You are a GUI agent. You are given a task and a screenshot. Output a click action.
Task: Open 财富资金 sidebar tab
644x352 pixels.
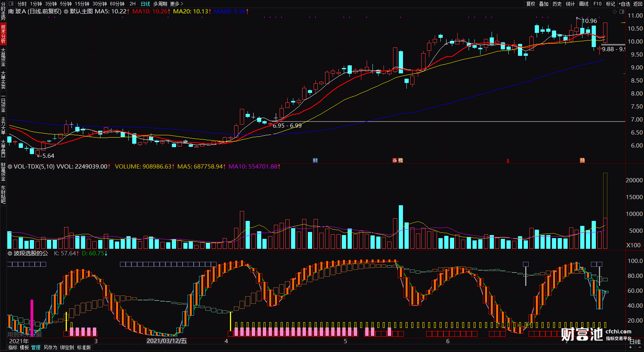[3, 172]
